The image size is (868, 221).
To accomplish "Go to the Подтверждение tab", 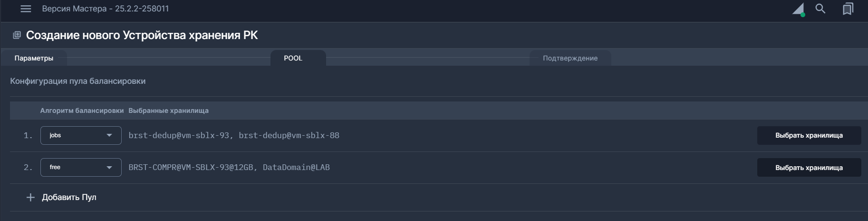I will coord(570,58).
